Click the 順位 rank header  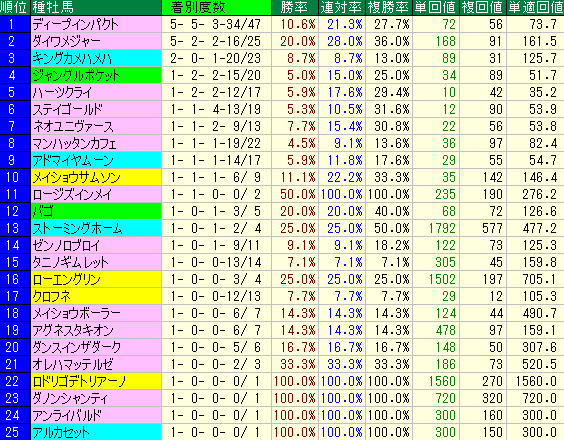tap(15, 7)
